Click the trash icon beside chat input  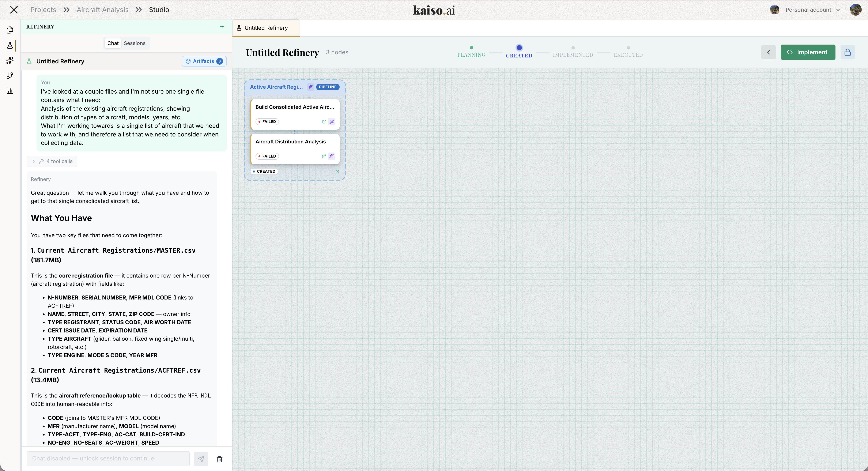(x=219, y=459)
